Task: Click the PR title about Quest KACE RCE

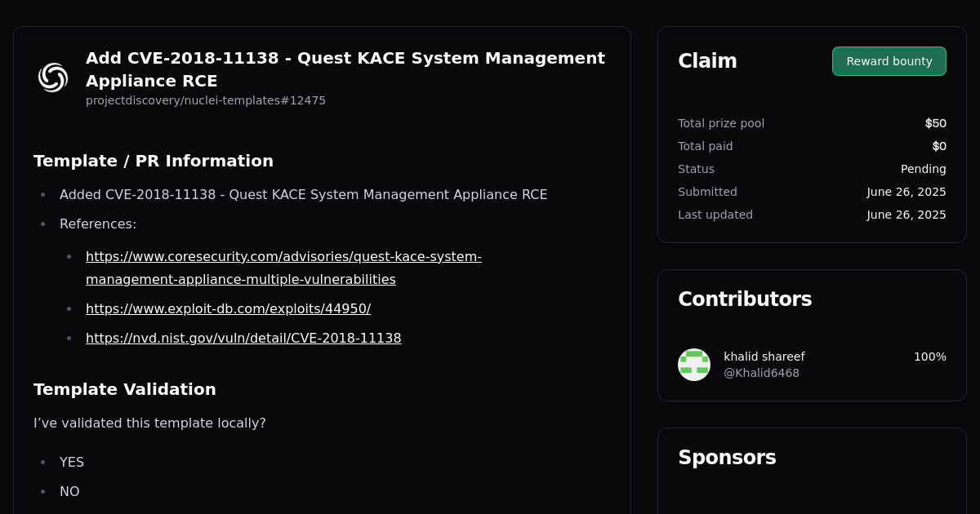Action: click(x=345, y=69)
